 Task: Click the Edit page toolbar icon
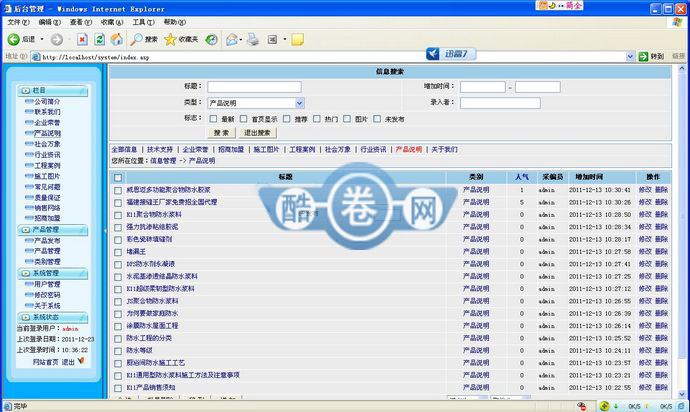point(272,40)
